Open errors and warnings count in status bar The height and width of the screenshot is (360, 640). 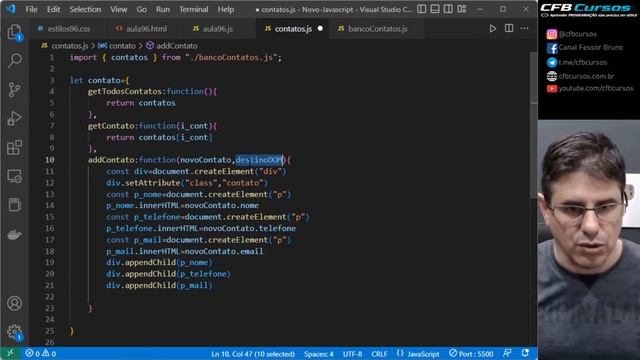(40, 353)
